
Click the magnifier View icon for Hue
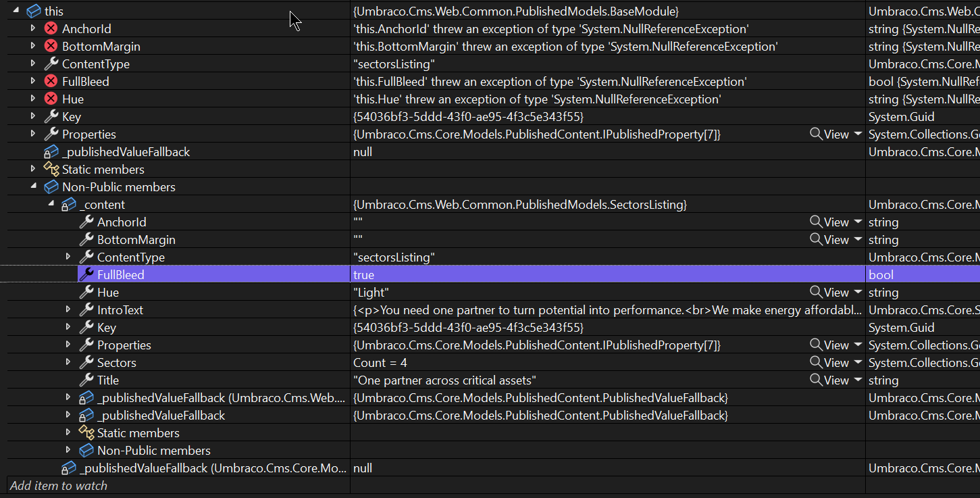[x=815, y=292]
